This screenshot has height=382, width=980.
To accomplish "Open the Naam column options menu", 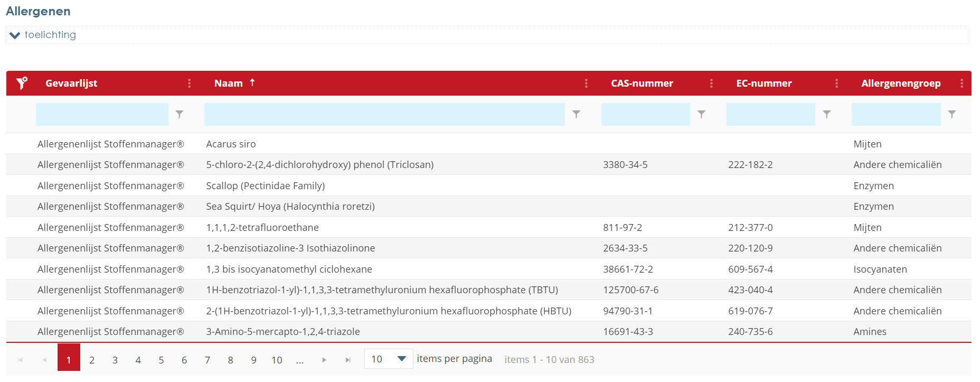I will click(x=586, y=83).
